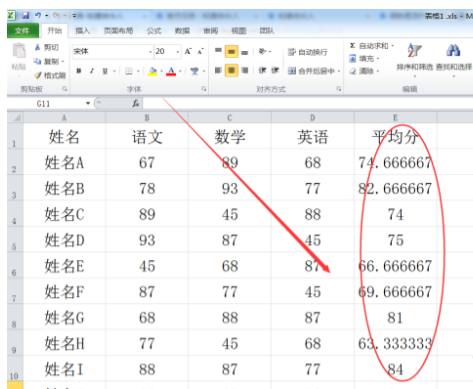Switch to the Page Layout (页面布局) tab
This screenshot has width=473, height=389.
tap(118, 31)
